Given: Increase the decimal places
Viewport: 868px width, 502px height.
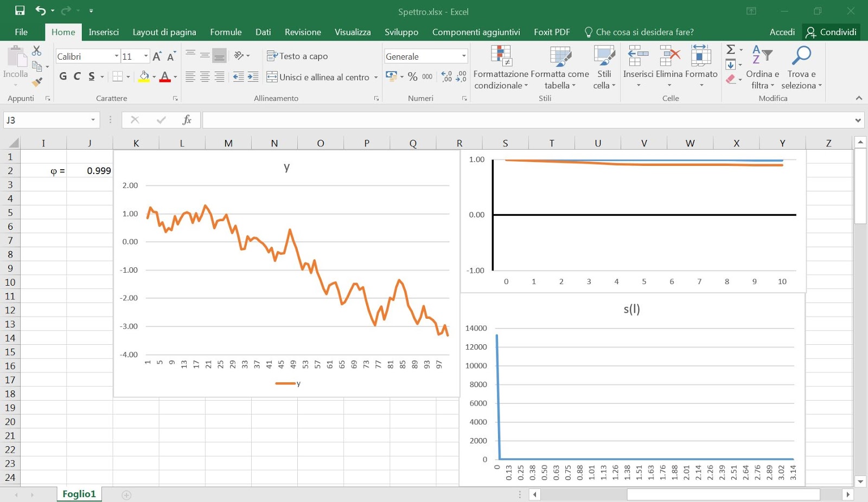Looking at the screenshot, I should (446, 76).
